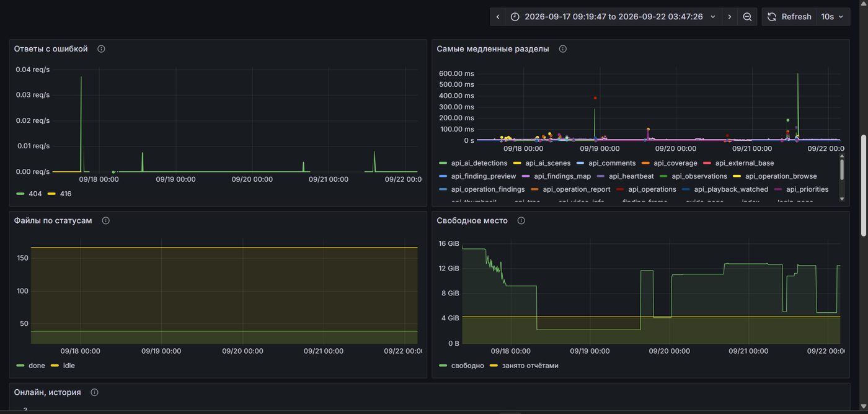868x414 pixels.
Task: Click the legend scrollbar in the slowest sections panel
Action: [841, 170]
